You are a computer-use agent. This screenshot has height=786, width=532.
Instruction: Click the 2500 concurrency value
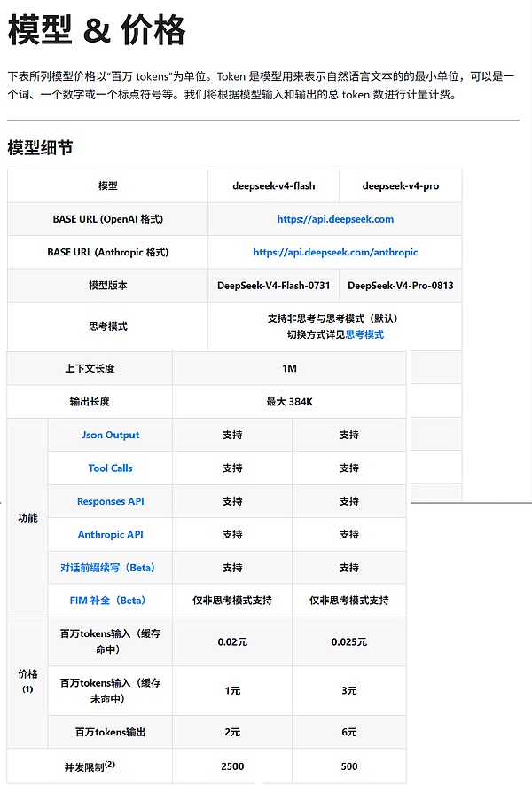232,766
